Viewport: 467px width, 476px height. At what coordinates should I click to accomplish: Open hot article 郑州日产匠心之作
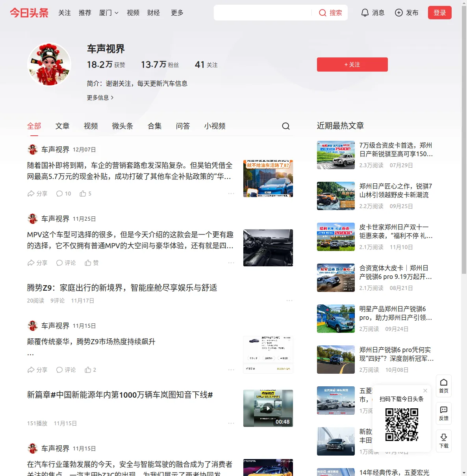(396, 190)
